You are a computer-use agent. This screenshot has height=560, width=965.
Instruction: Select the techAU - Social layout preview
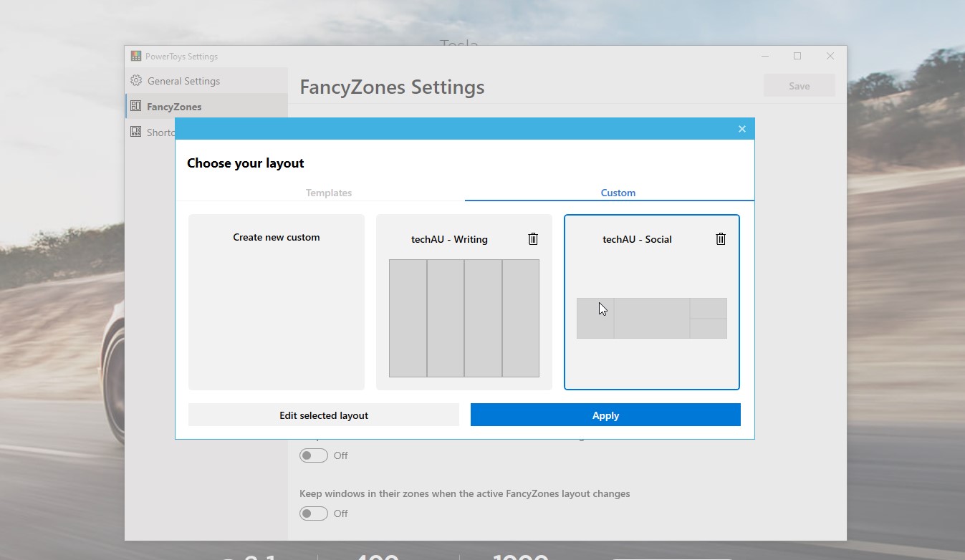pyautogui.click(x=651, y=318)
